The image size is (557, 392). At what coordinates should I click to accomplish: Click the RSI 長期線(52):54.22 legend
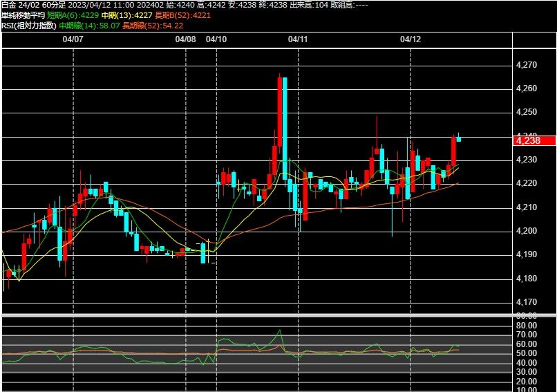(153, 26)
